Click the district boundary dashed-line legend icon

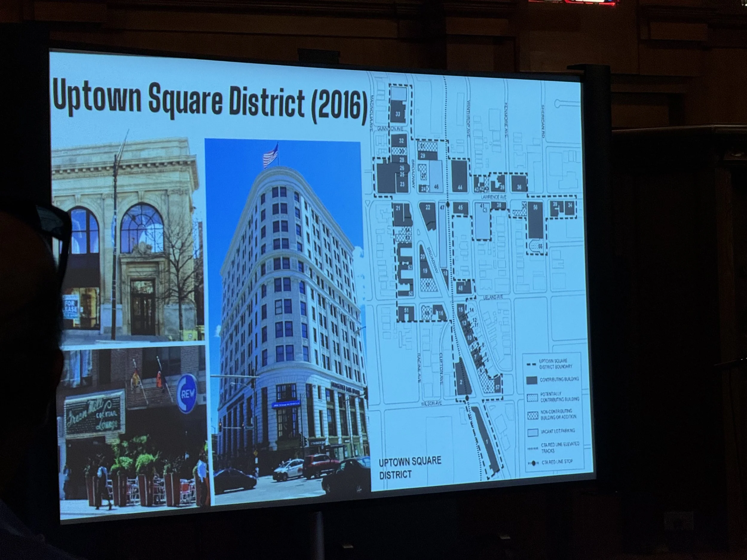[532, 364]
